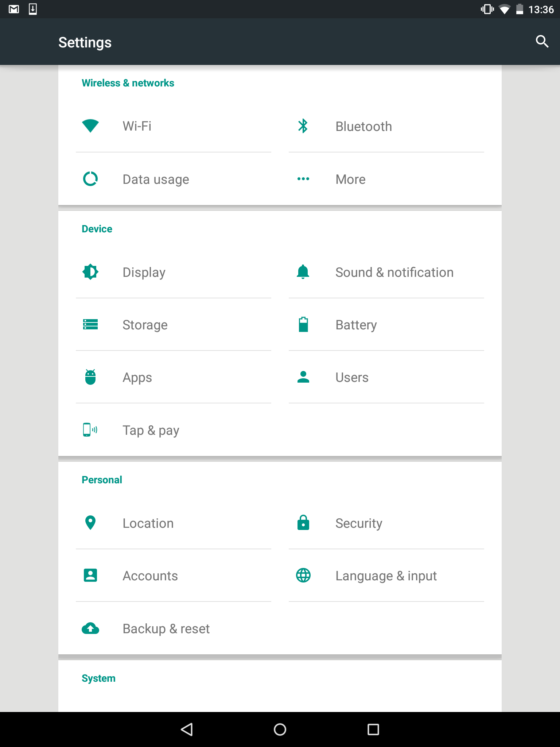Tap the Bluetooth symbol icon
The image size is (560, 747).
[x=303, y=126]
